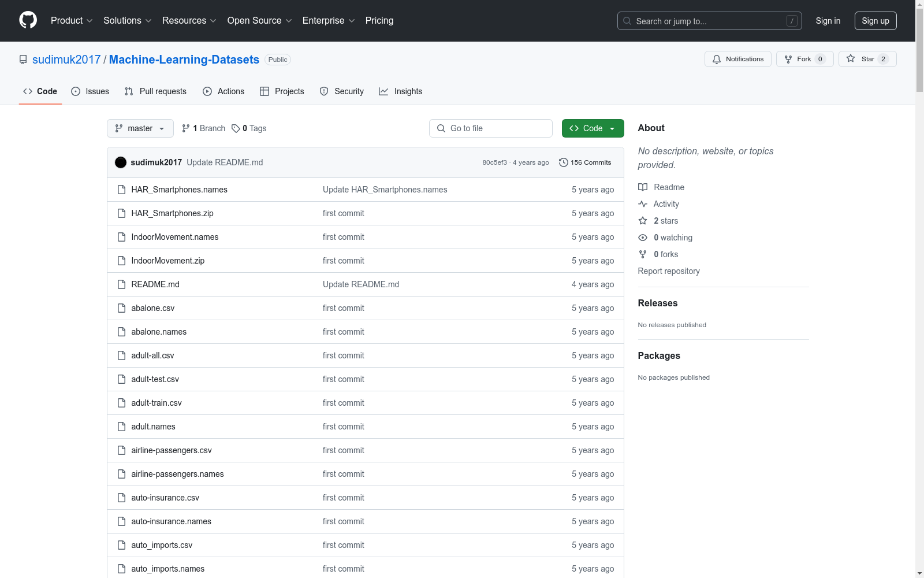Screen dimensions: 924x578
Task: Click the Sign in link
Action: tap(828, 21)
